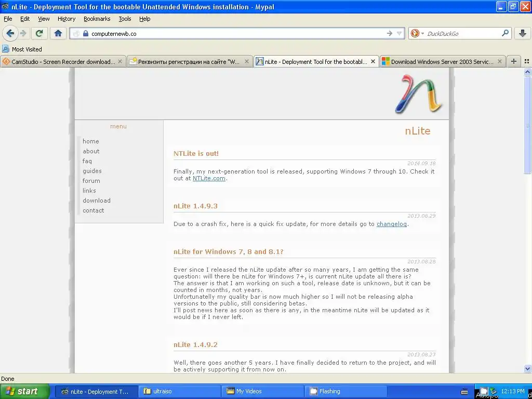The image size is (532, 399).
Task: Switch to the Реквизиты регистрации tab
Action: click(x=190, y=61)
